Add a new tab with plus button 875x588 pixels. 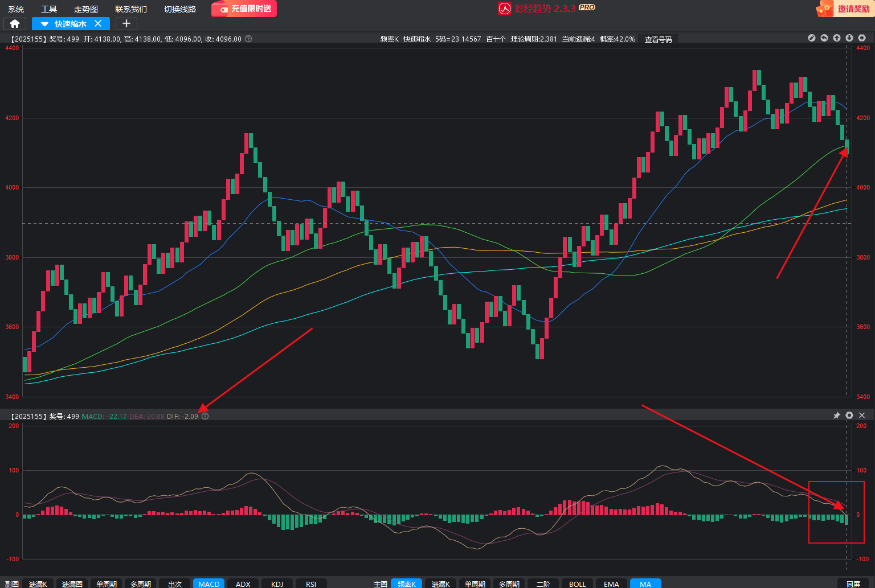click(x=126, y=23)
